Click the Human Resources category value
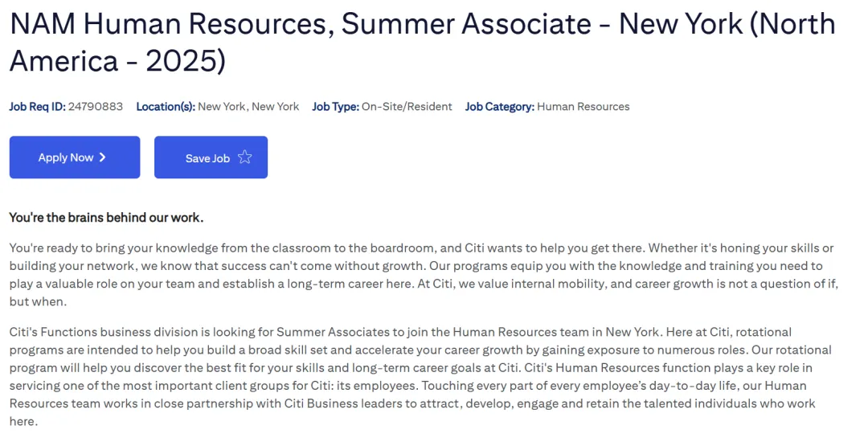 coord(583,107)
